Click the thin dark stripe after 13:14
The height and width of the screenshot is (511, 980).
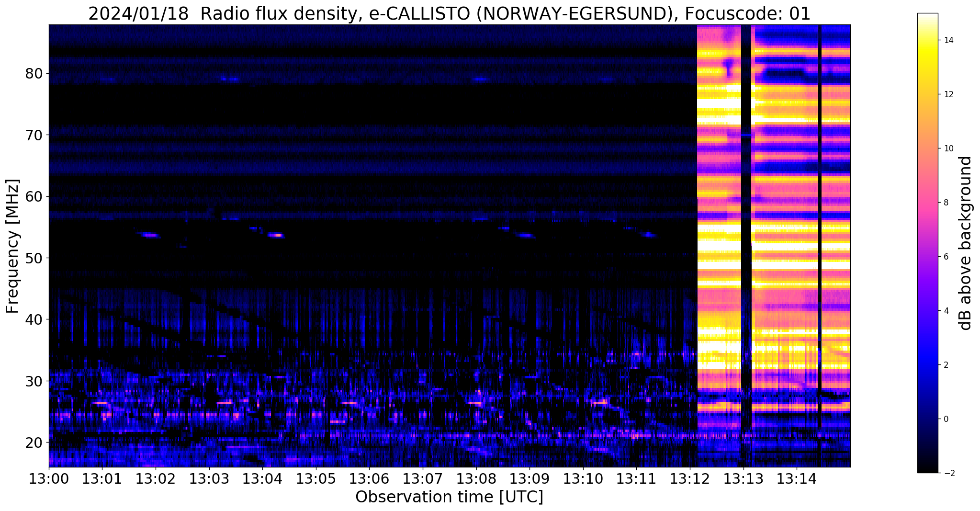[820, 246]
